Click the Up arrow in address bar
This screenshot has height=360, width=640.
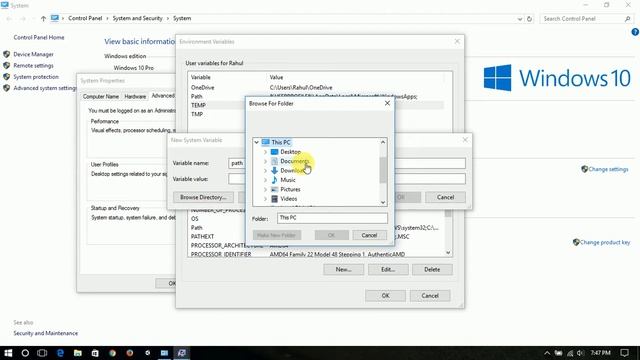coord(43,18)
